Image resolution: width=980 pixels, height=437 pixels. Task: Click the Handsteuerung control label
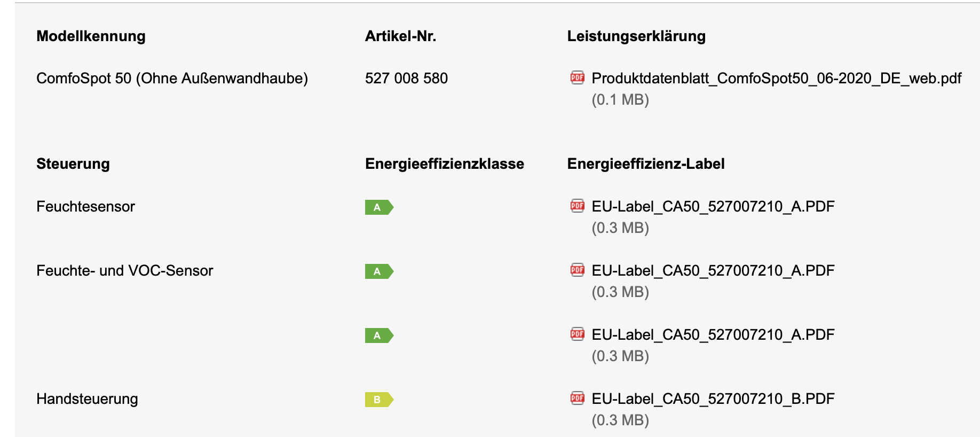pyautogui.click(x=87, y=399)
